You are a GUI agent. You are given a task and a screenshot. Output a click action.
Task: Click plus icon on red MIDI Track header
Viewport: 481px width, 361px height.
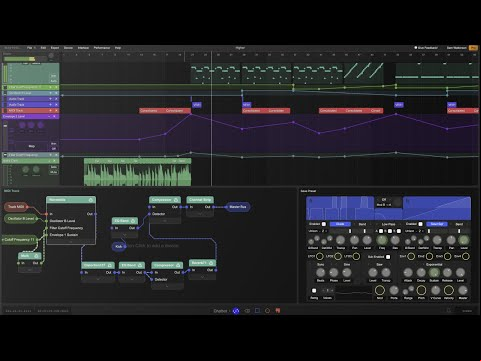[50, 110]
